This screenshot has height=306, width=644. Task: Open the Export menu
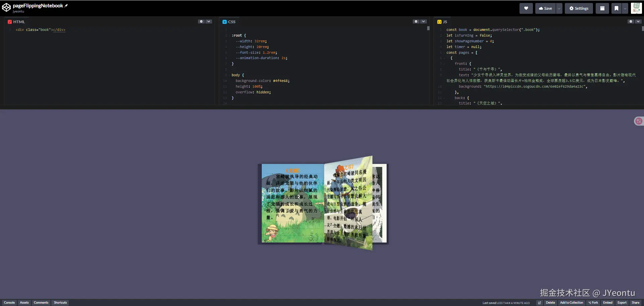(x=622, y=303)
